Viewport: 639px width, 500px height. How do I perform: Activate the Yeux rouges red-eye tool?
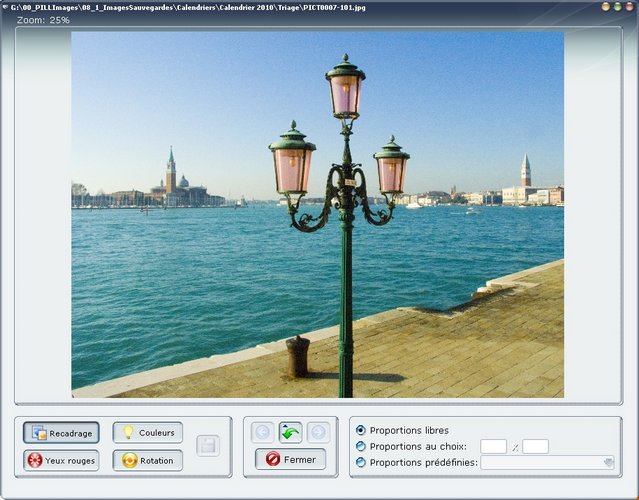click(x=61, y=461)
